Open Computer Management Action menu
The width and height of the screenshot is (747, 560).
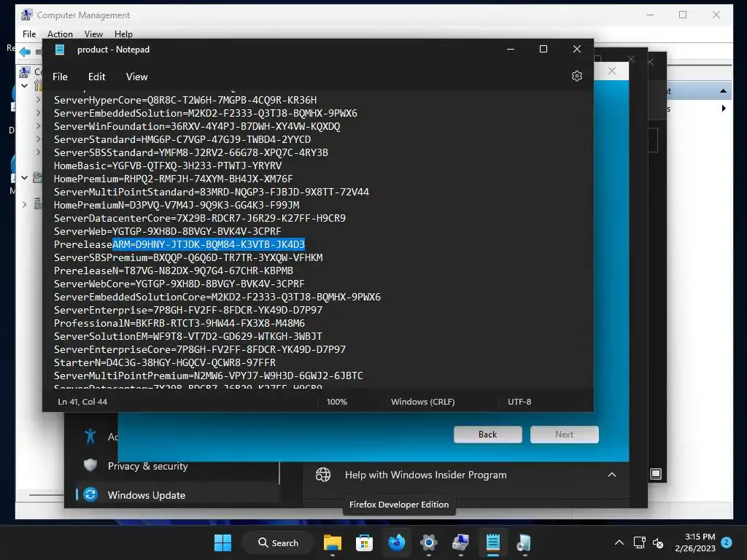(x=60, y=34)
